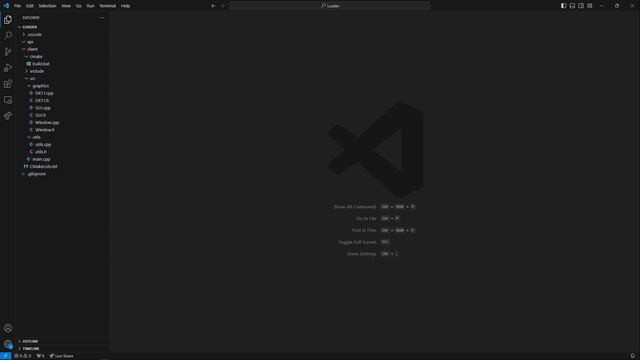
Task: Open the Explorer view in activity bar
Action: [8, 20]
